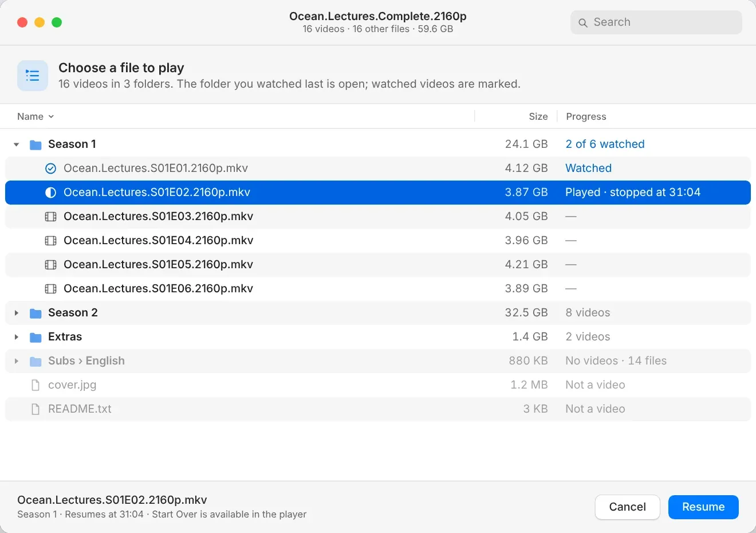
Task: Click the Season 1 folder icon
Action: click(36, 144)
